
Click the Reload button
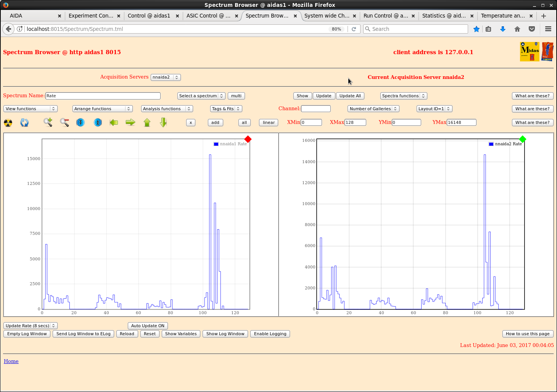127,334
